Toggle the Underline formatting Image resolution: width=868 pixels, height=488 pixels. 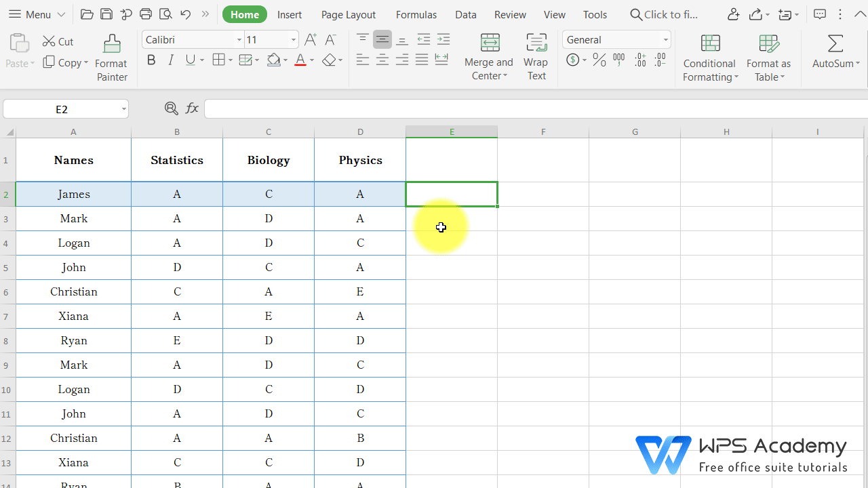(x=189, y=60)
